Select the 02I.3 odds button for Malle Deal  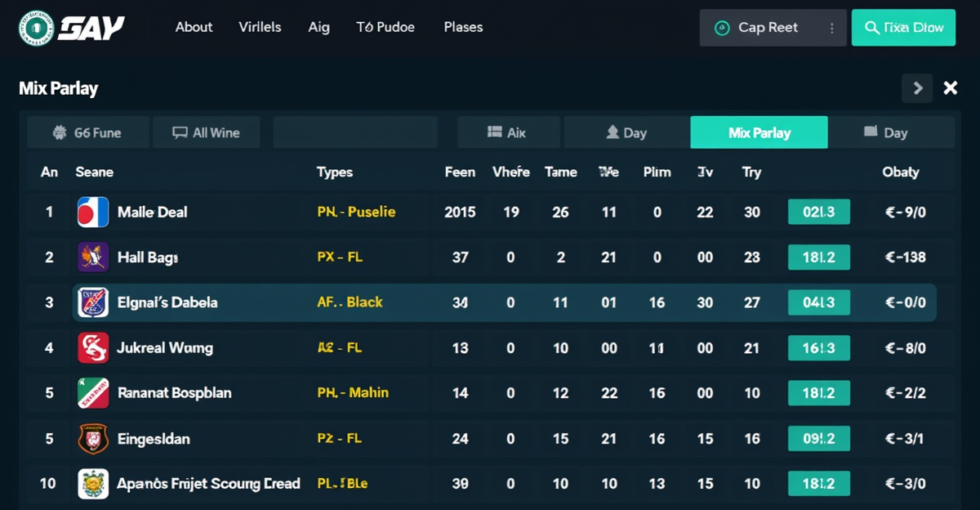819,212
